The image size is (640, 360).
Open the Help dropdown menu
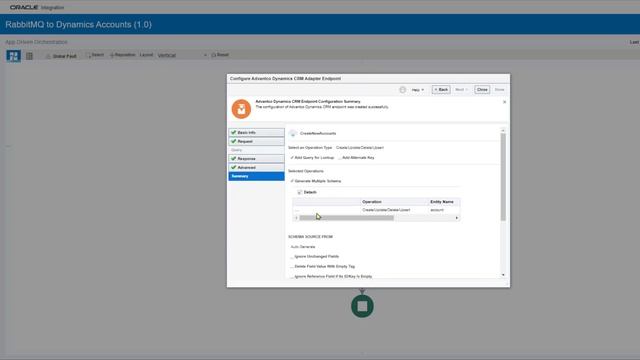click(418, 90)
